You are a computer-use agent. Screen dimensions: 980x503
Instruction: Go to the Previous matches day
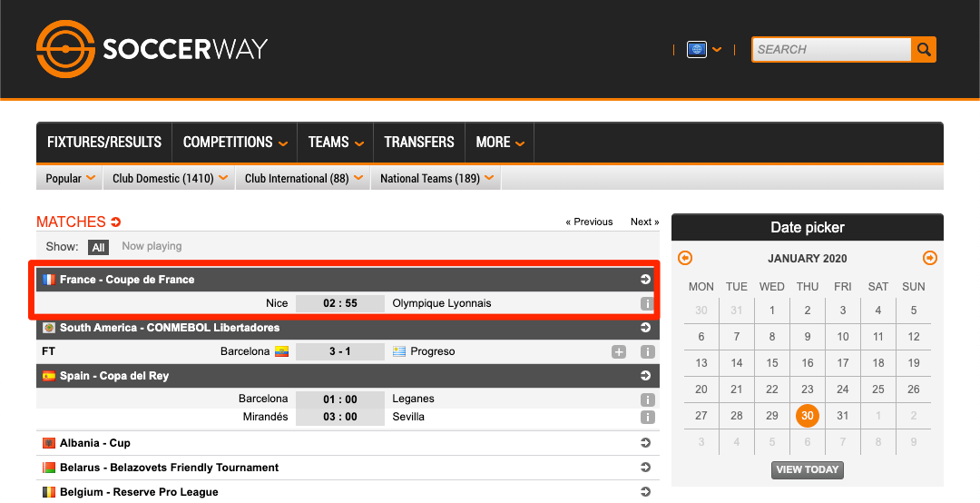(589, 222)
